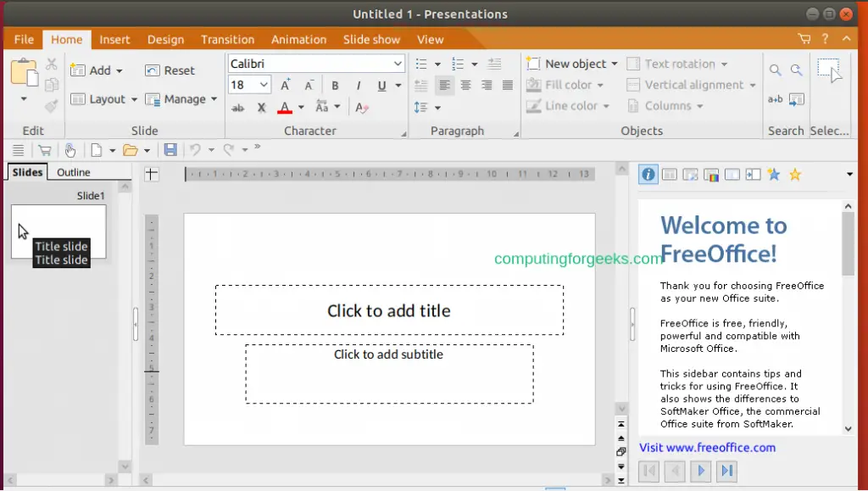Viewport: 868px width, 491px height.
Task: Align paragraph right
Action: pyautogui.click(x=487, y=86)
